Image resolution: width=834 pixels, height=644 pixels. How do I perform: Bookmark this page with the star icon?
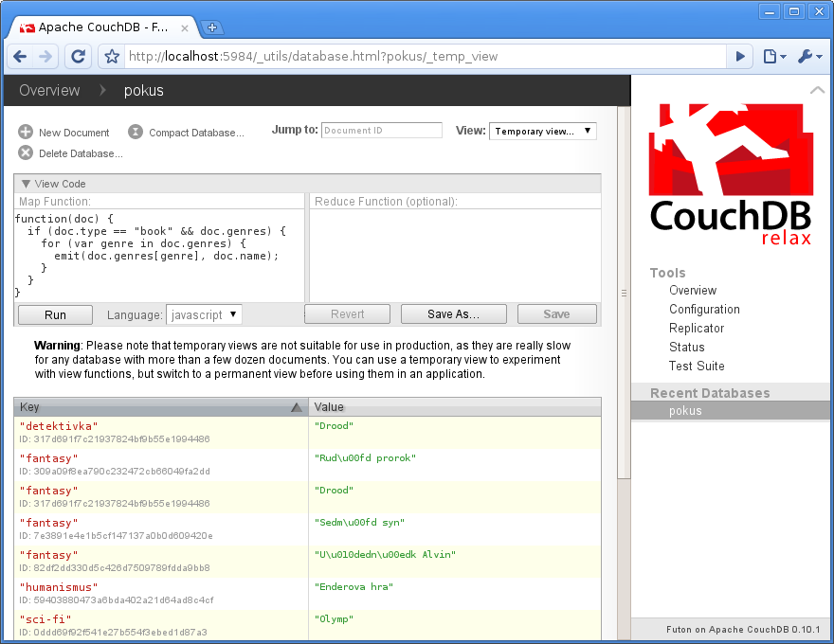(x=111, y=56)
